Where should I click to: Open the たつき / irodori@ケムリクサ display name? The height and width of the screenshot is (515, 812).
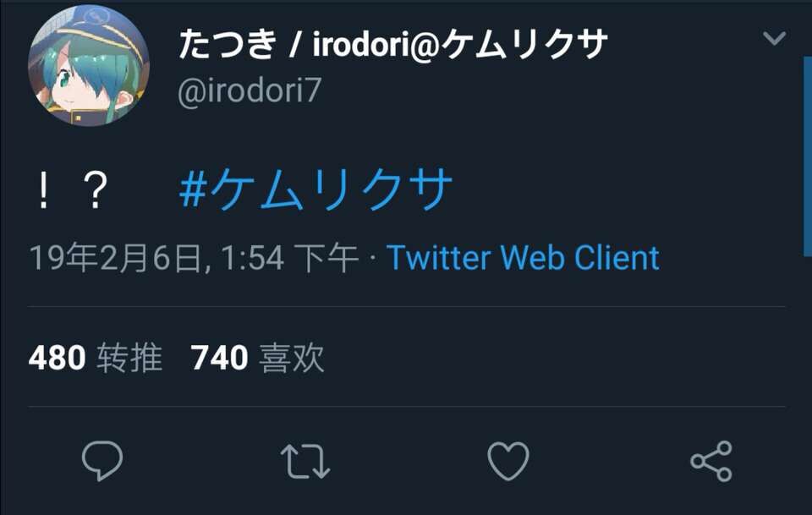(x=393, y=44)
